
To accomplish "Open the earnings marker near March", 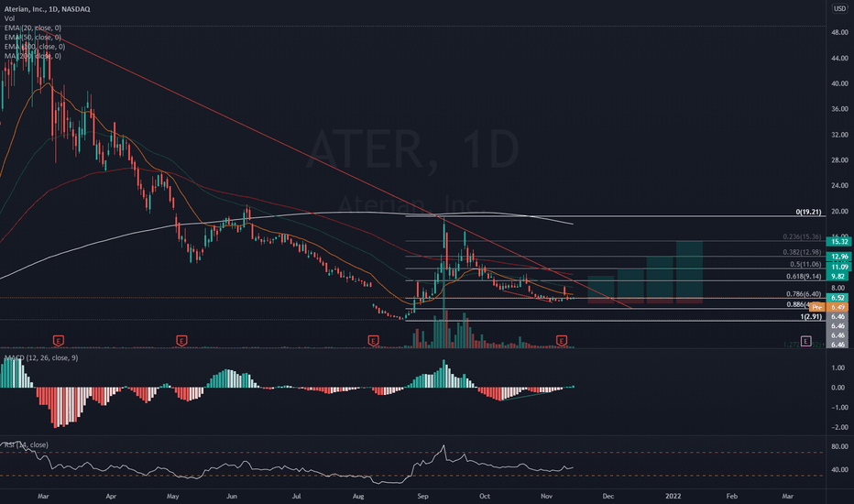I will tap(59, 341).
